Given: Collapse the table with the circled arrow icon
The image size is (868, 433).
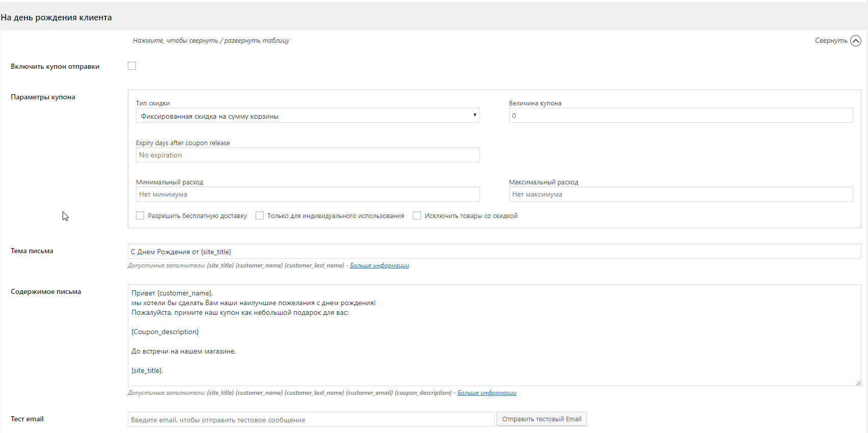Looking at the screenshot, I should tap(855, 41).
